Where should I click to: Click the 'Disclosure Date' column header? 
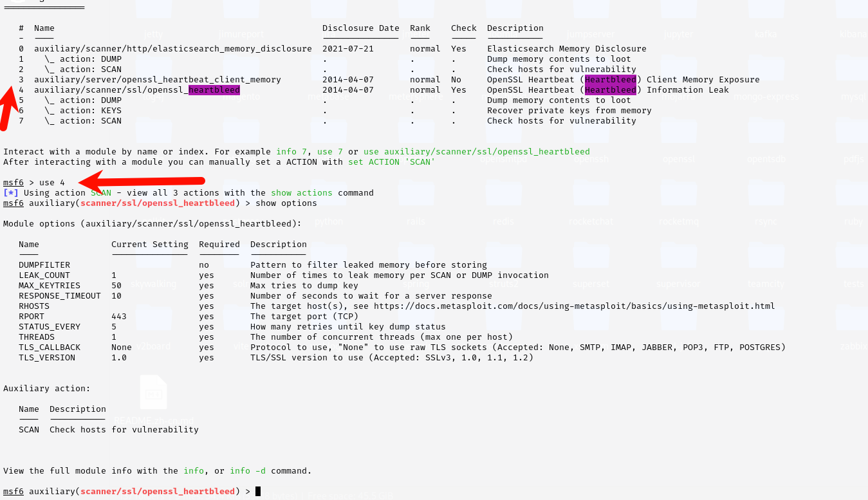361,28
